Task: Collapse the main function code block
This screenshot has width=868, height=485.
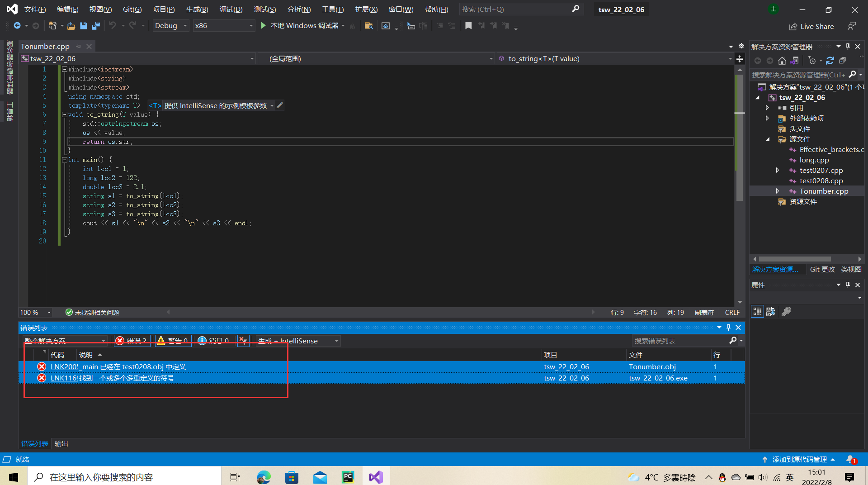Action: tap(64, 160)
